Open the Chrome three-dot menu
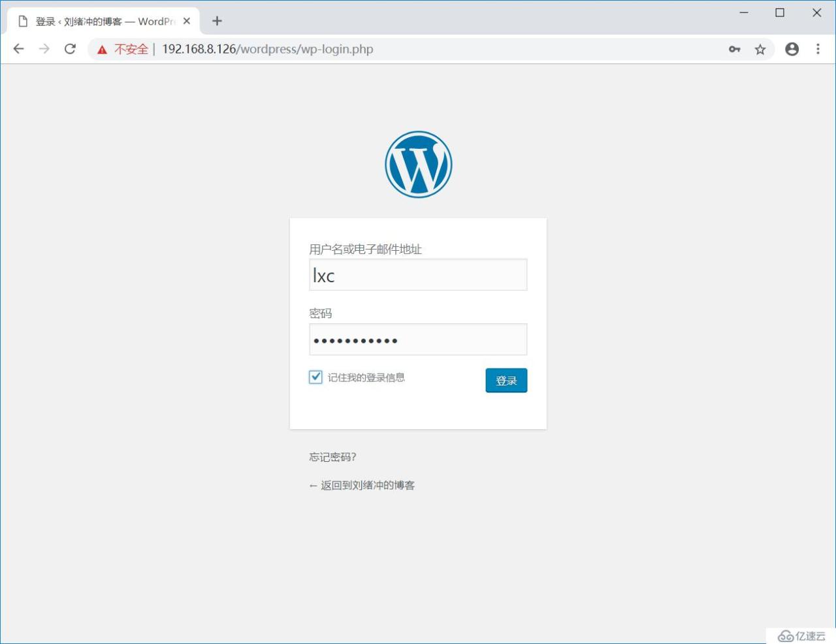This screenshot has height=644, width=836. (818, 49)
